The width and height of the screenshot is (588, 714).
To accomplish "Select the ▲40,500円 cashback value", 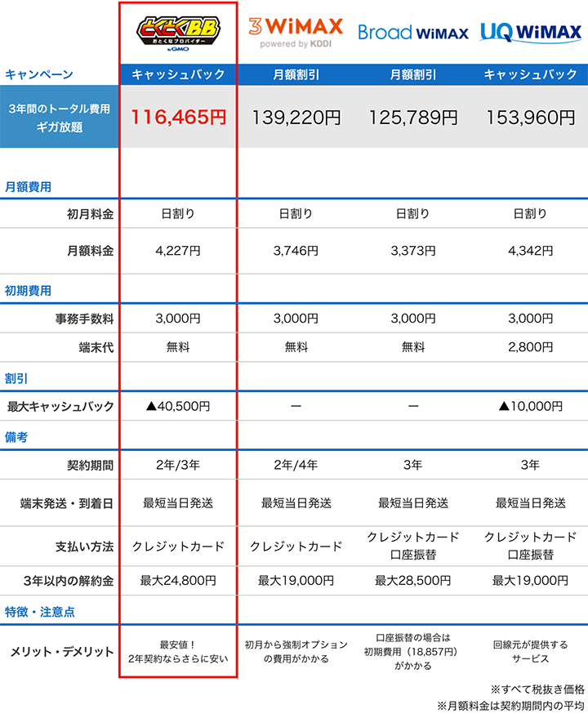I will point(178,406).
